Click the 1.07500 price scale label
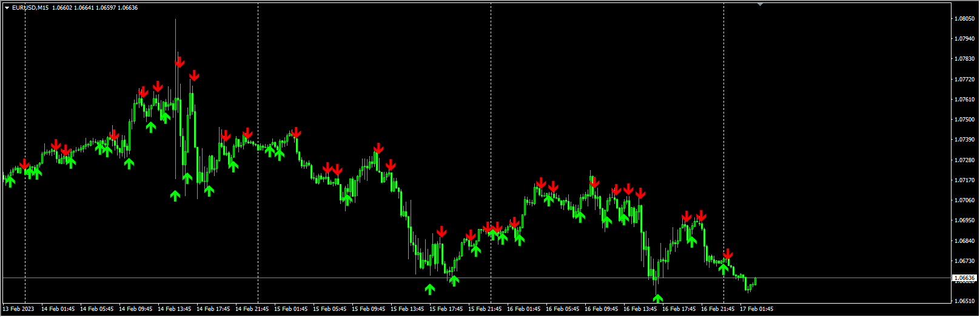Viewport: 980px width, 317px height. [x=964, y=120]
